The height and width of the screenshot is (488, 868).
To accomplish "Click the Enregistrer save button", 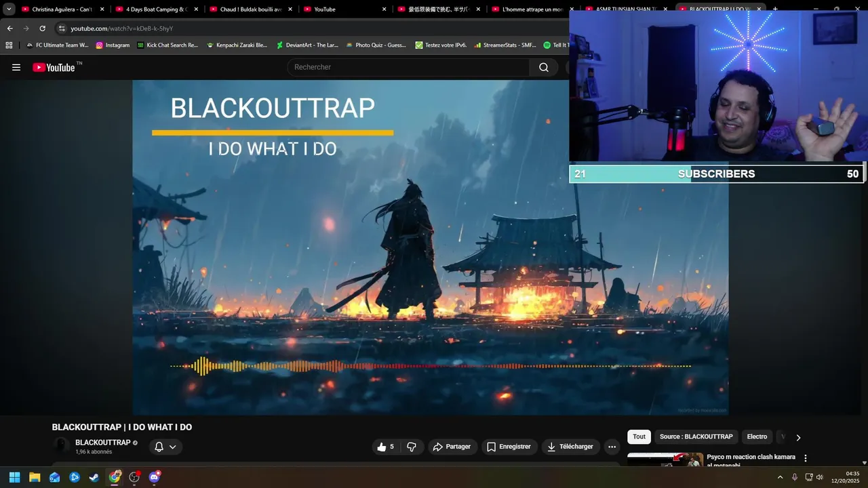I will (509, 447).
